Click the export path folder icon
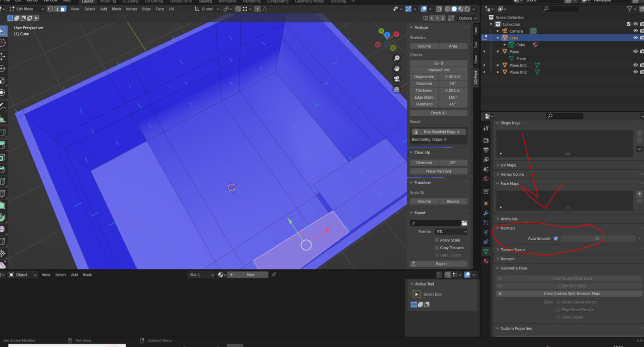The height and width of the screenshot is (347, 644). pos(464,223)
